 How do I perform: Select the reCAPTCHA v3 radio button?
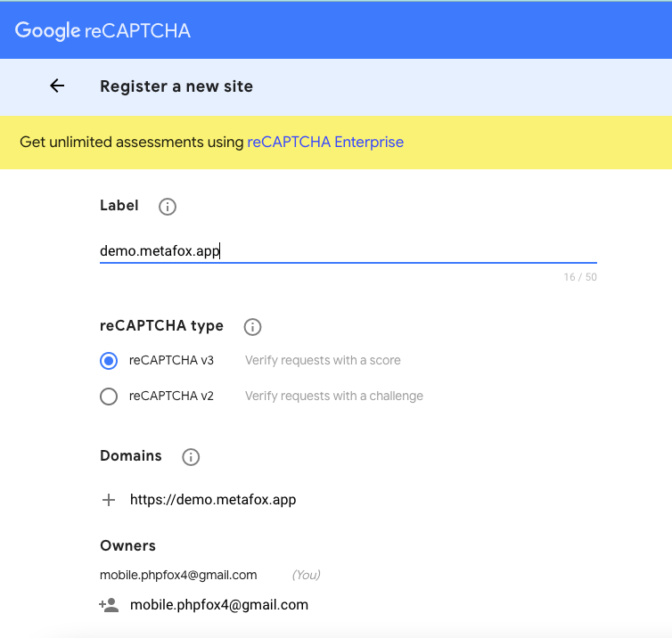(109, 361)
